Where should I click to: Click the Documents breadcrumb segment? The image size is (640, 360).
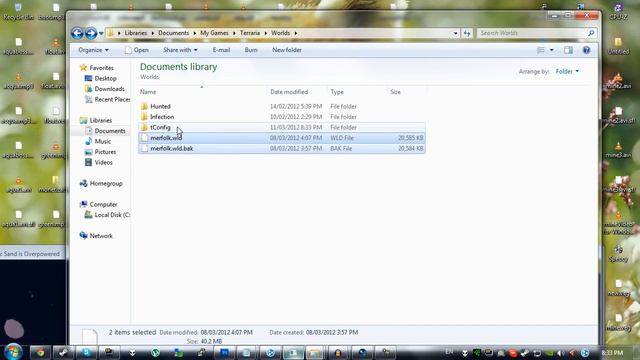(173, 33)
